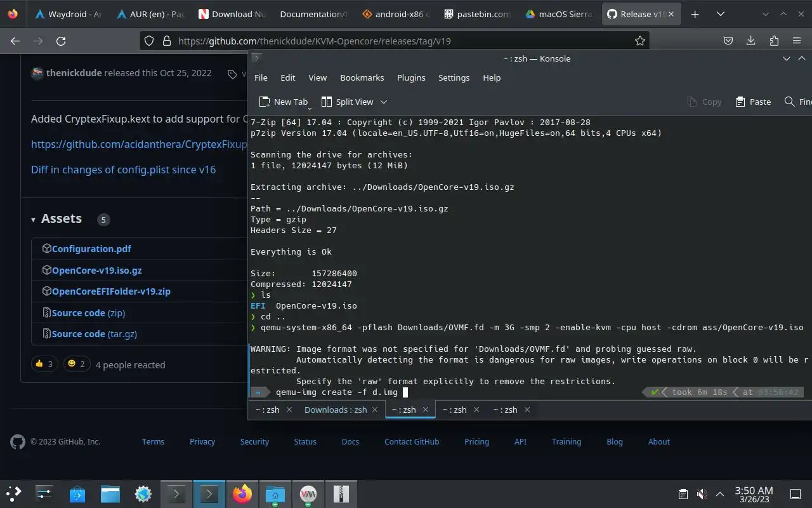
Task: Open Konsole View menu
Action: coord(318,77)
